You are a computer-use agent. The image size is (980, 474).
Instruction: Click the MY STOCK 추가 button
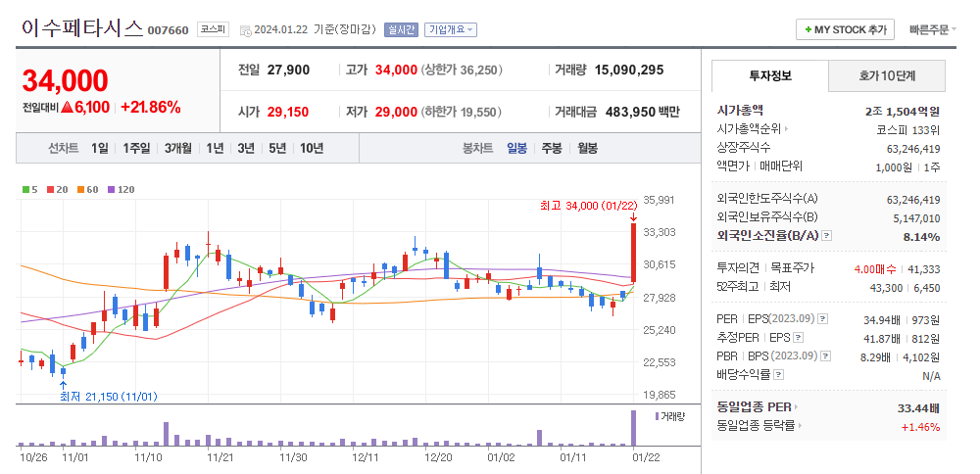(845, 29)
